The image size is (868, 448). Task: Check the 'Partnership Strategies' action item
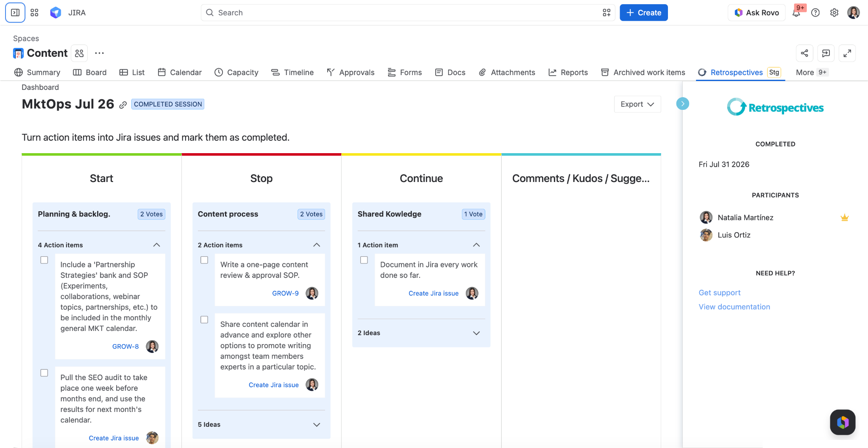pos(44,260)
